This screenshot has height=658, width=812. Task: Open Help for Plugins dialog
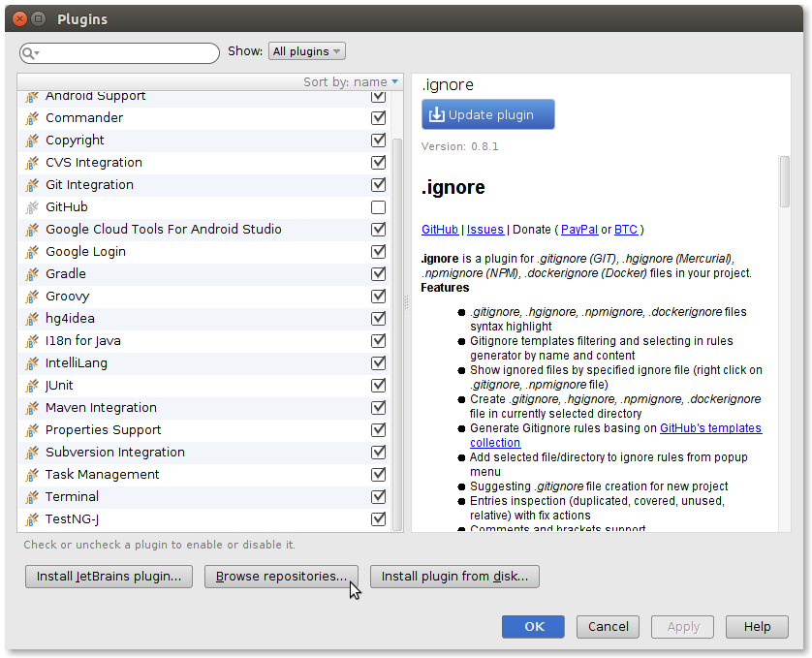click(757, 627)
